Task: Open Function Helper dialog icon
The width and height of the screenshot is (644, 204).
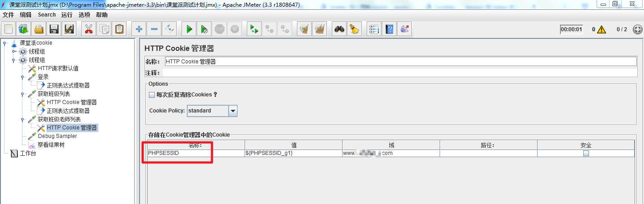Action: click(374, 29)
